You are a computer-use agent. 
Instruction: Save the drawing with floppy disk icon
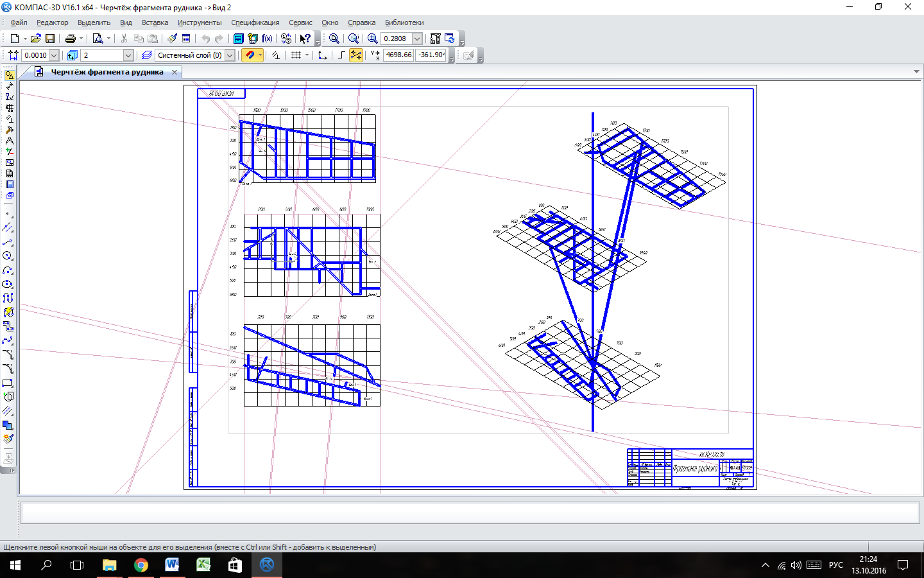coord(50,39)
